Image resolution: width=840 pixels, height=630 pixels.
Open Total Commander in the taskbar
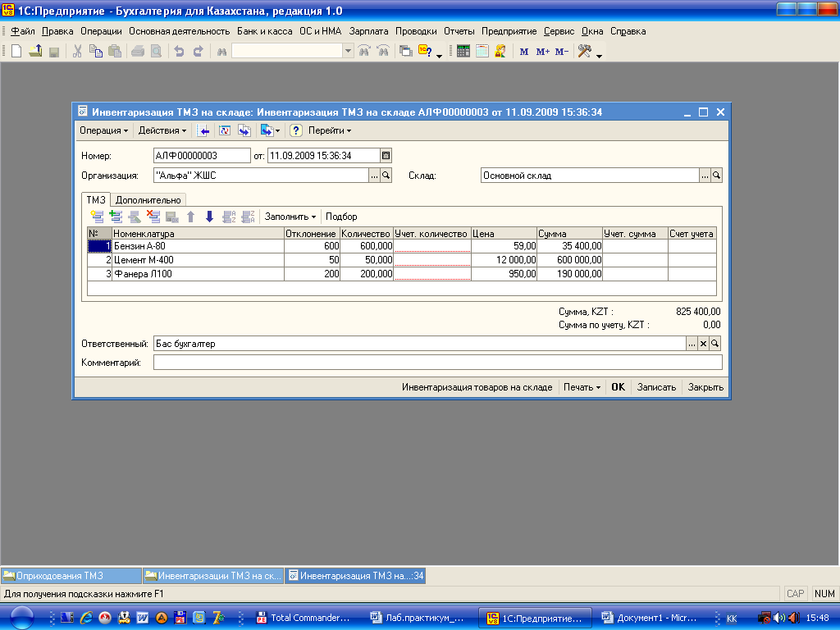coord(304,618)
